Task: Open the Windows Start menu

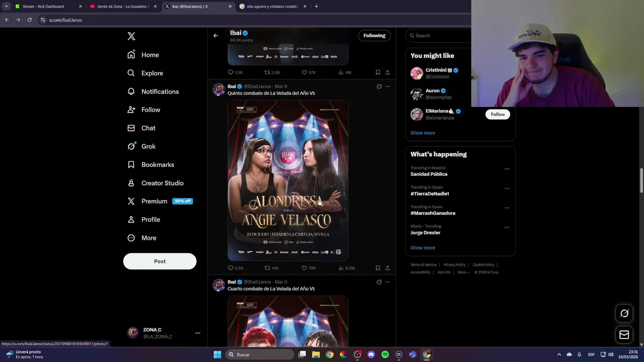Action: tap(217, 354)
